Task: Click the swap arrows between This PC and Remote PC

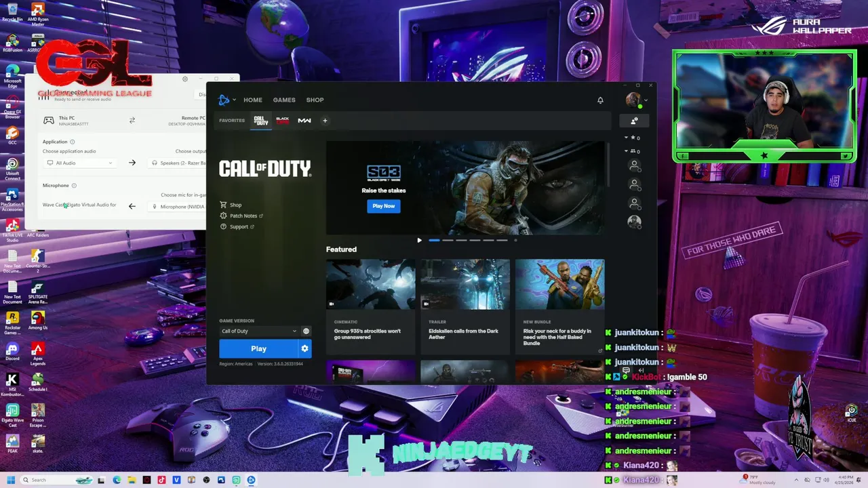Action: 132,120
